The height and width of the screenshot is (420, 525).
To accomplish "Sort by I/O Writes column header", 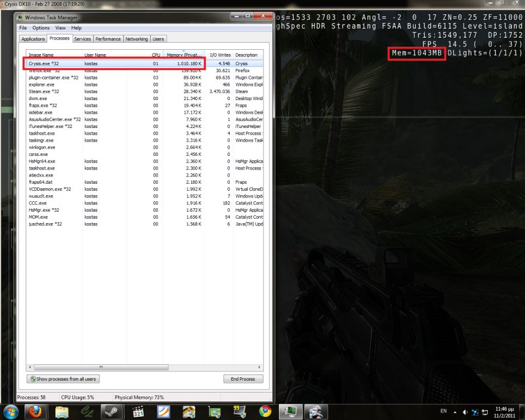I will pyautogui.click(x=220, y=55).
